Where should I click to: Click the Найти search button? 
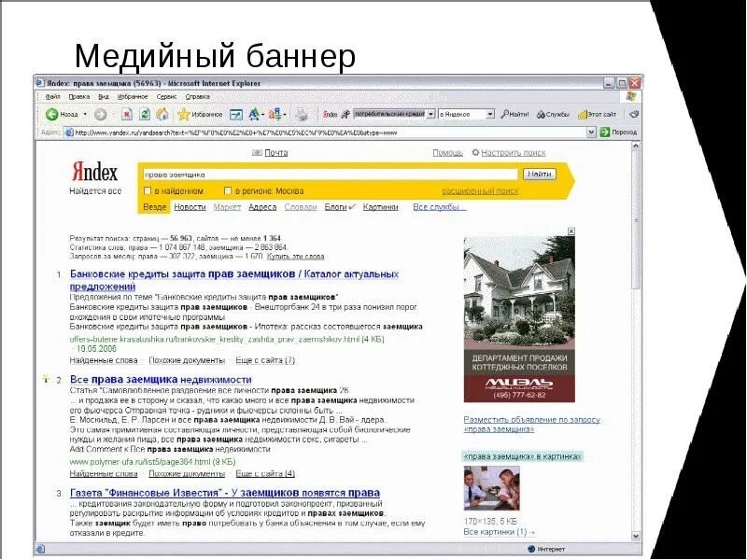540,175
